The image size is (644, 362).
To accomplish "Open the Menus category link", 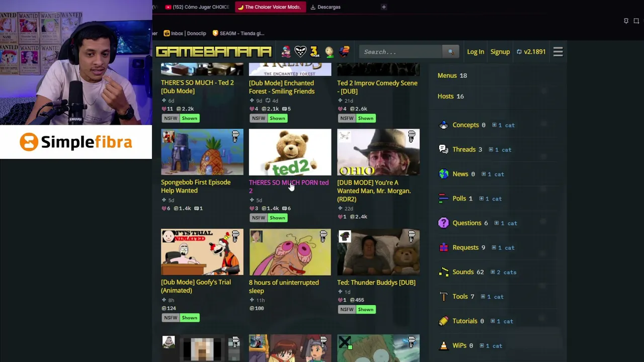I will (x=447, y=75).
